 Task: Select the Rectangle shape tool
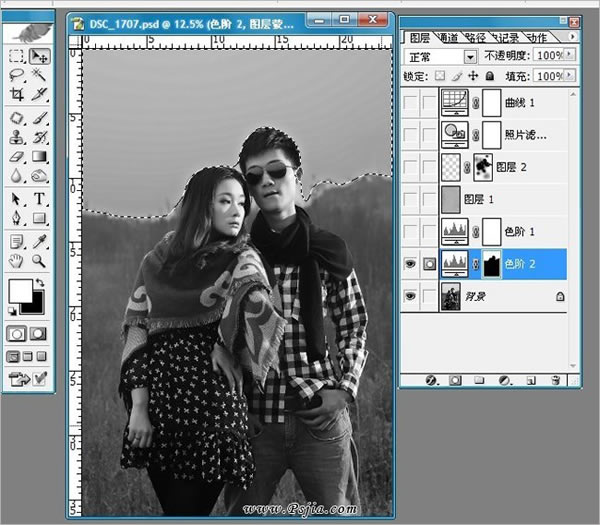(39, 218)
